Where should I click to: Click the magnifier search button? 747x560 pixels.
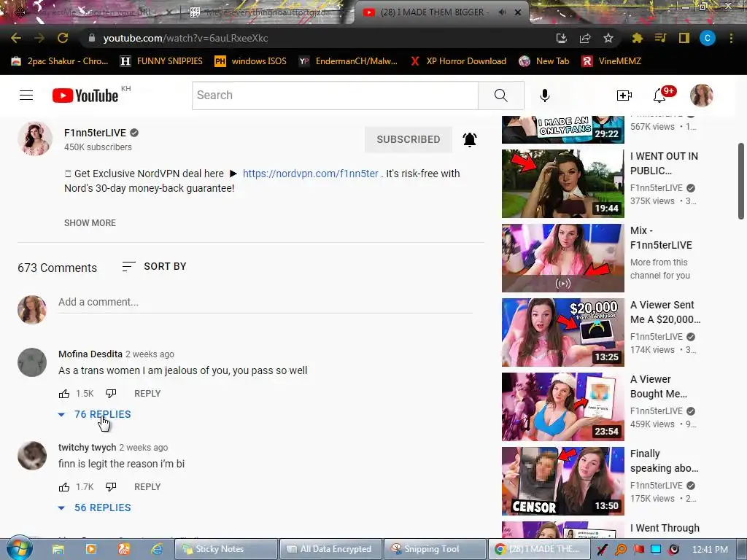[x=500, y=96]
